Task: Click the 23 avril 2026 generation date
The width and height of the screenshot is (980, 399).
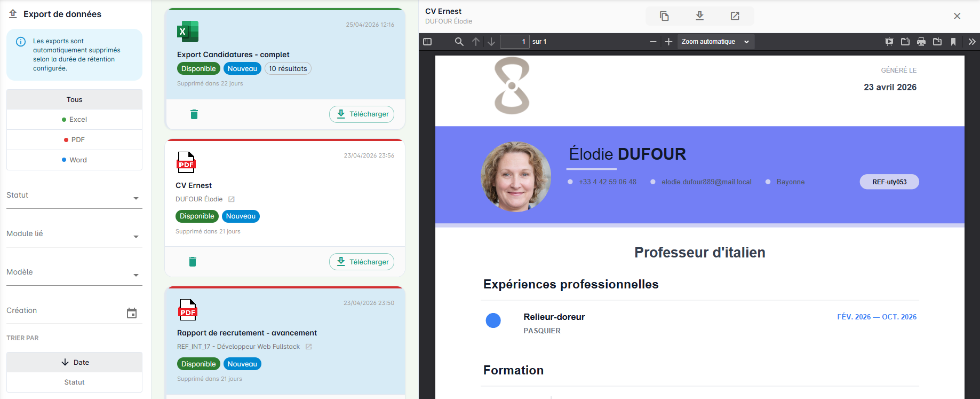Action: pos(890,88)
